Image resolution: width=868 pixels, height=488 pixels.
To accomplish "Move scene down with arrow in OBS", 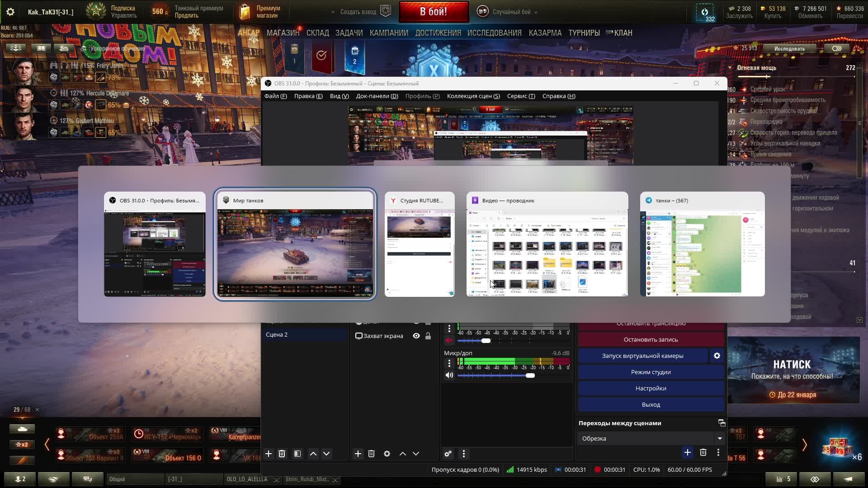I will pyautogui.click(x=326, y=454).
